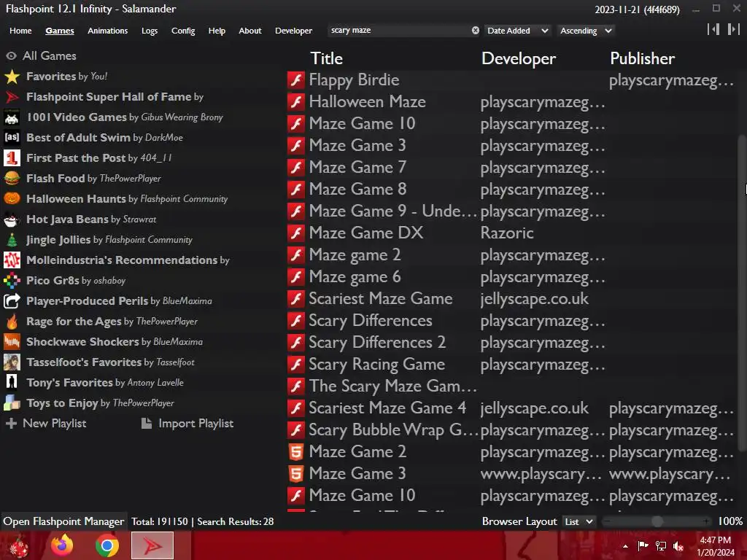Open the Browser Layout List dropdown
747x560 pixels.
(x=578, y=522)
